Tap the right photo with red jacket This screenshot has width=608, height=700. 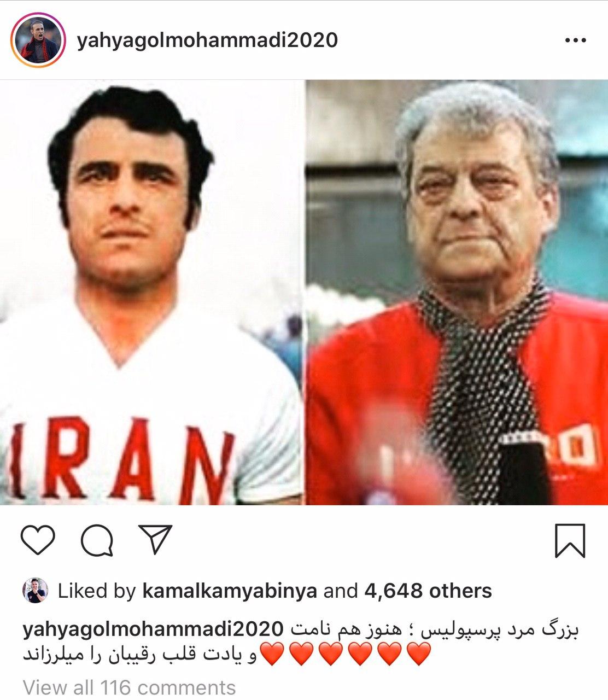coord(457,293)
